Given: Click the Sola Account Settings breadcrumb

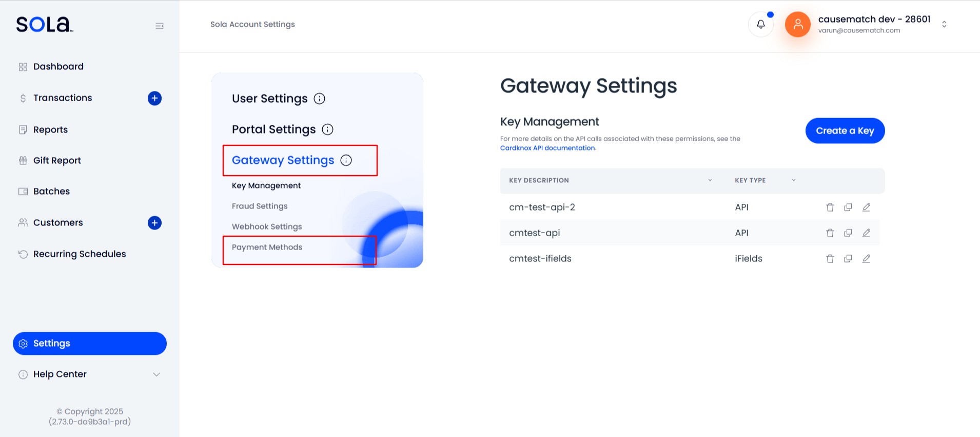Looking at the screenshot, I should tap(252, 24).
